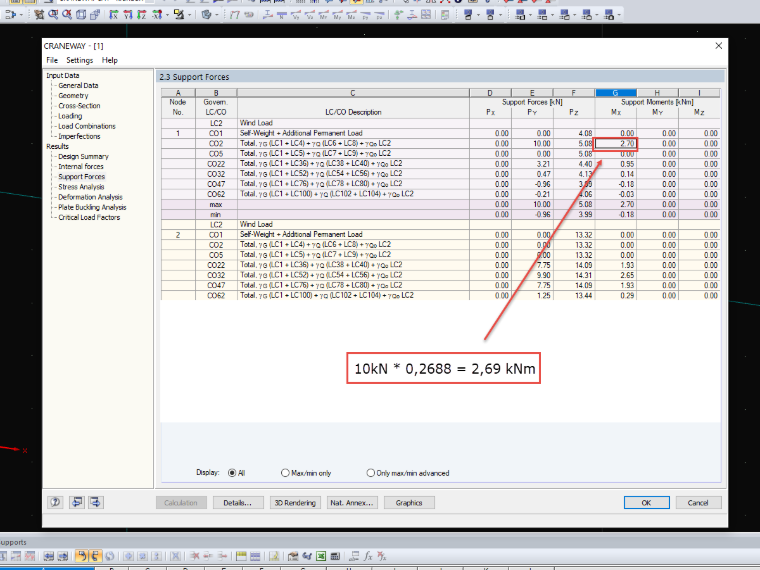
Task: Open the help icon in the CRANEWAY dialog
Action: click(x=55, y=502)
